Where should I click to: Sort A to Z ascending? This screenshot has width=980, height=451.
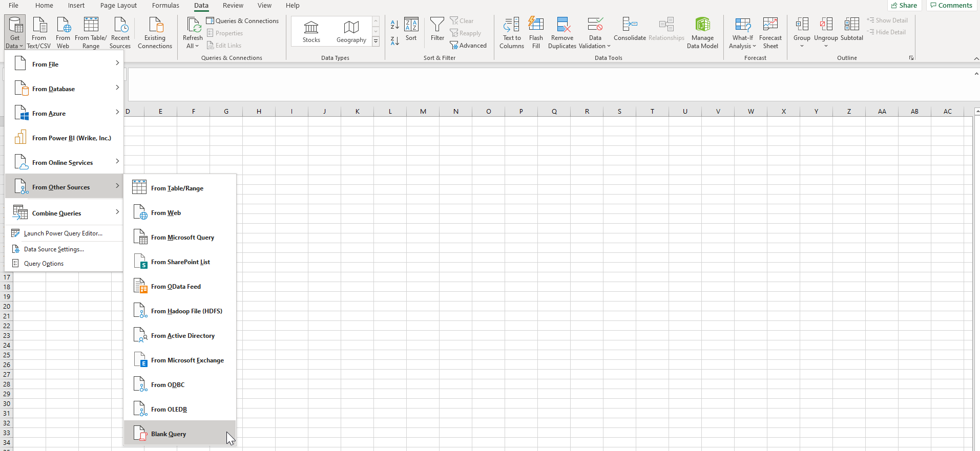click(394, 24)
